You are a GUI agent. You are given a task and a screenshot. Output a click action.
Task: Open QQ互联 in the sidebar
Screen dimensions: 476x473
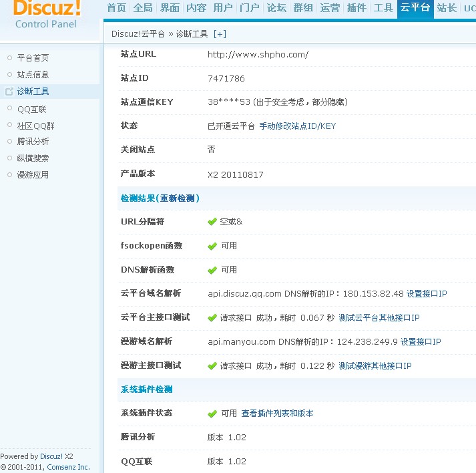tap(32, 109)
